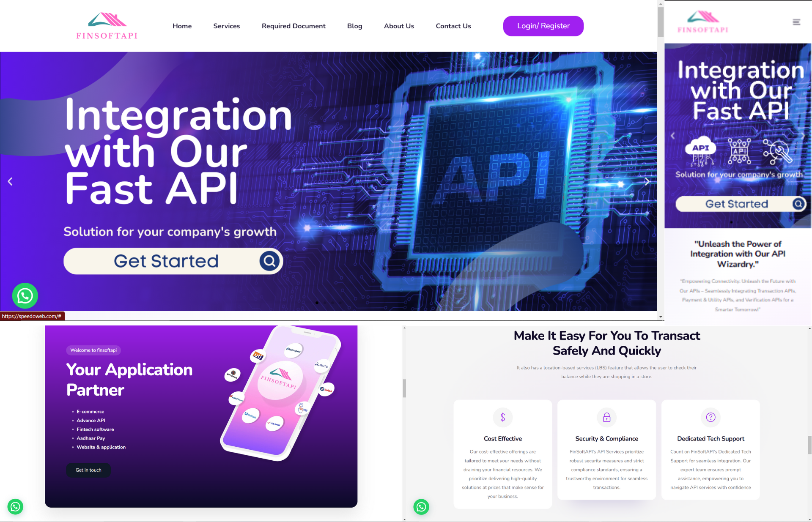
Task: Go to next slide in desktop hero slider
Action: [647, 181]
